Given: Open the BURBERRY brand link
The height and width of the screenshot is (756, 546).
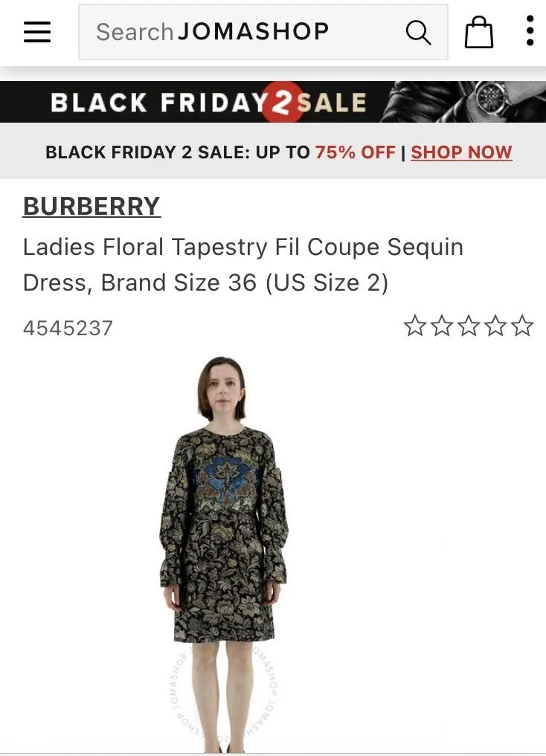Looking at the screenshot, I should click(91, 207).
